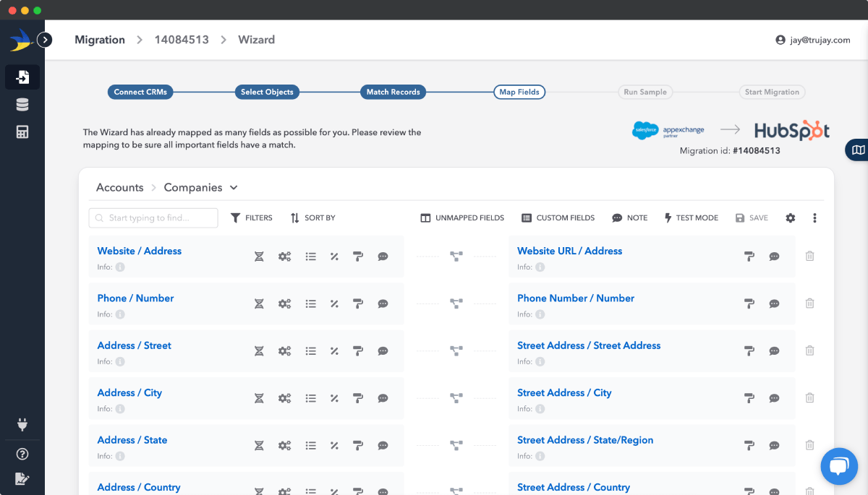Toggle Test Mode on
The height and width of the screenshot is (495, 868).
click(691, 218)
